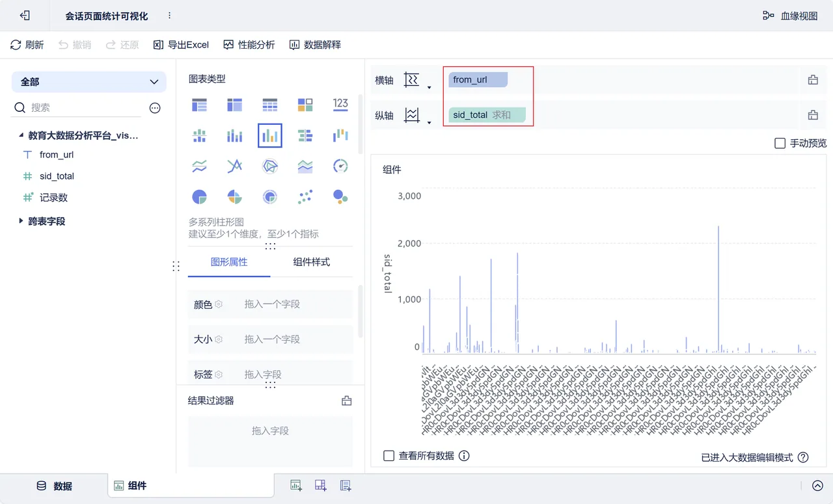Open the 颜色 settings gear
Image resolution: width=833 pixels, height=504 pixels.
[219, 304]
